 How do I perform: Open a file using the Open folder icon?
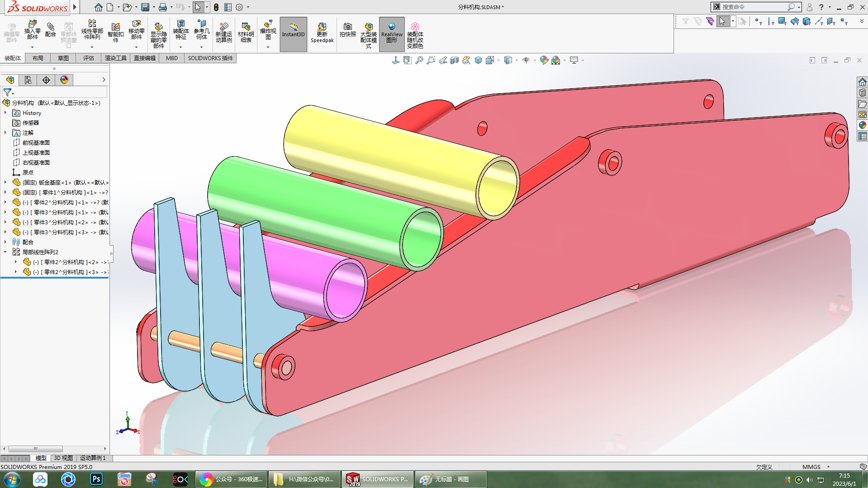click(127, 7)
